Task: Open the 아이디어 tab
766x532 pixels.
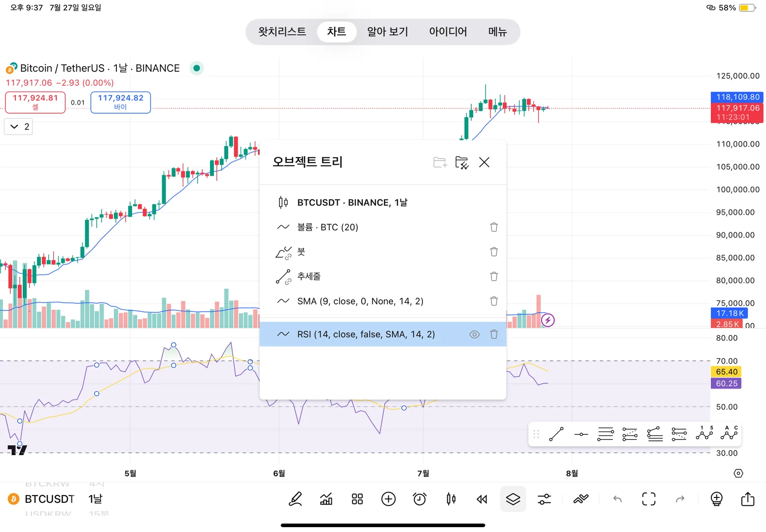Action: point(448,32)
